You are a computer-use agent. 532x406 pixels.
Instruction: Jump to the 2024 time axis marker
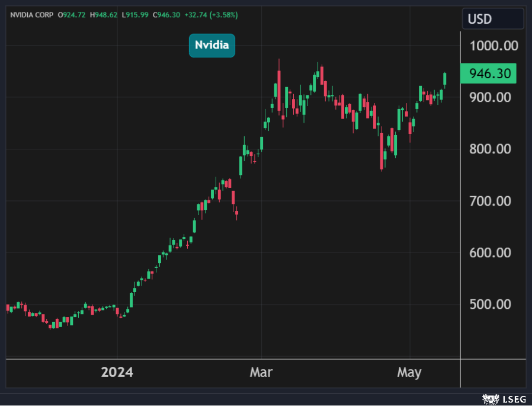coord(117,373)
